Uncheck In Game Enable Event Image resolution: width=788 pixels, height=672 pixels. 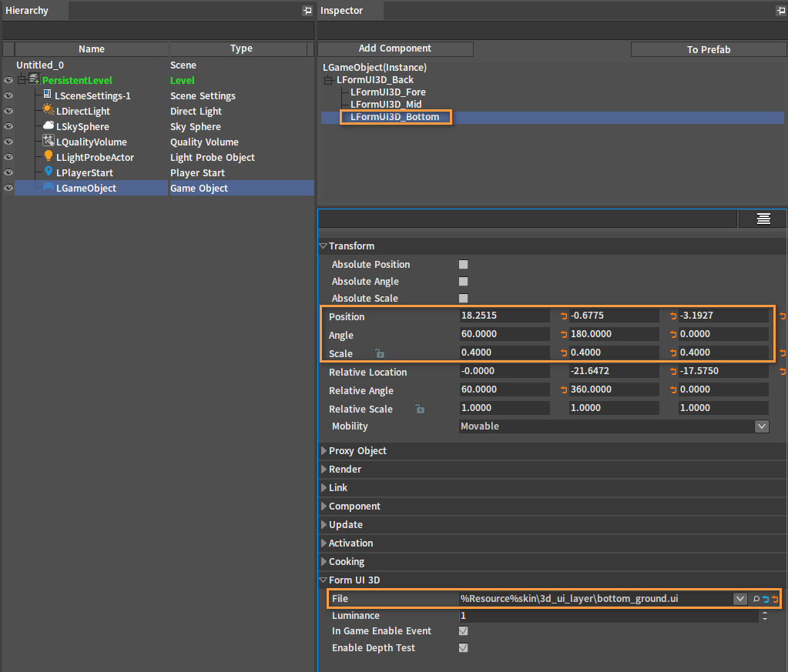coord(464,630)
